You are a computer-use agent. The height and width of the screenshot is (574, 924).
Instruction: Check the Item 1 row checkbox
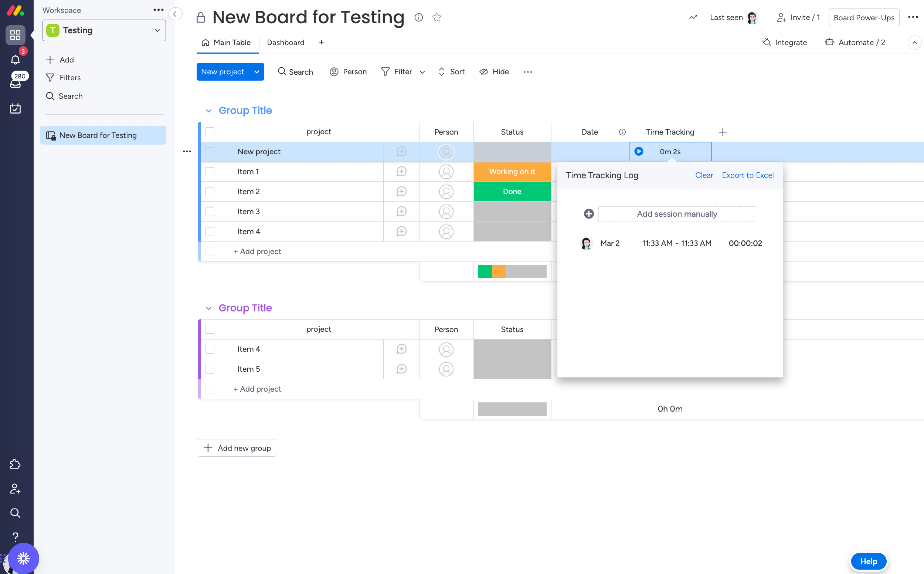pyautogui.click(x=210, y=172)
